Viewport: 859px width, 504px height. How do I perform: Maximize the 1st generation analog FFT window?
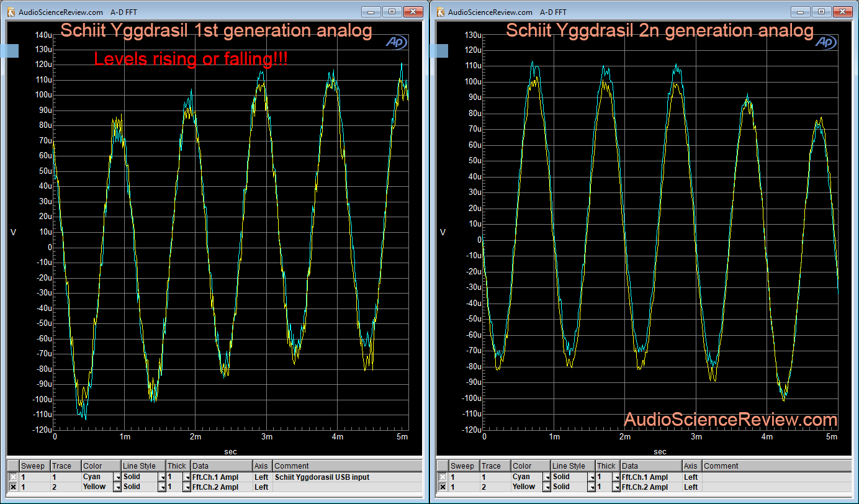point(392,12)
